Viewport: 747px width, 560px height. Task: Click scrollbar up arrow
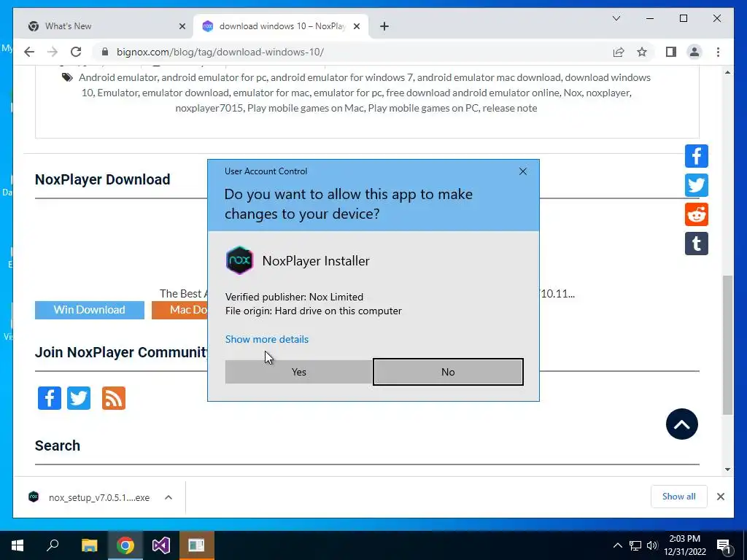point(727,72)
